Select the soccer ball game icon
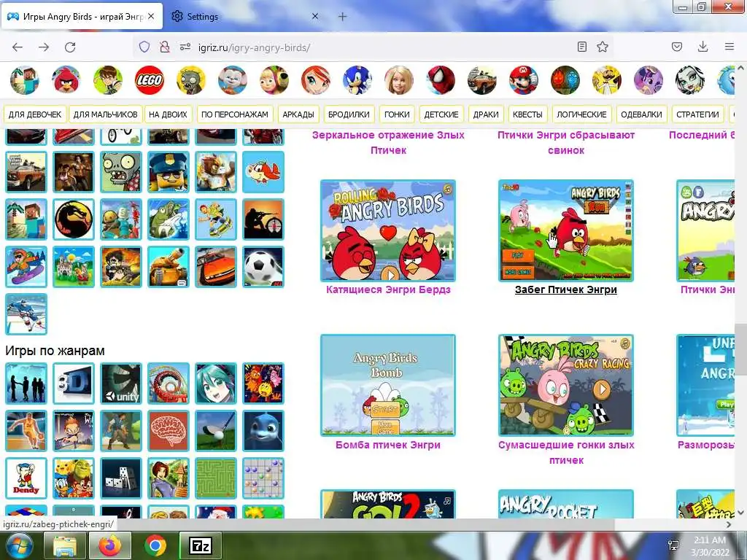Viewport: 747px width, 560px height. (263, 267)
